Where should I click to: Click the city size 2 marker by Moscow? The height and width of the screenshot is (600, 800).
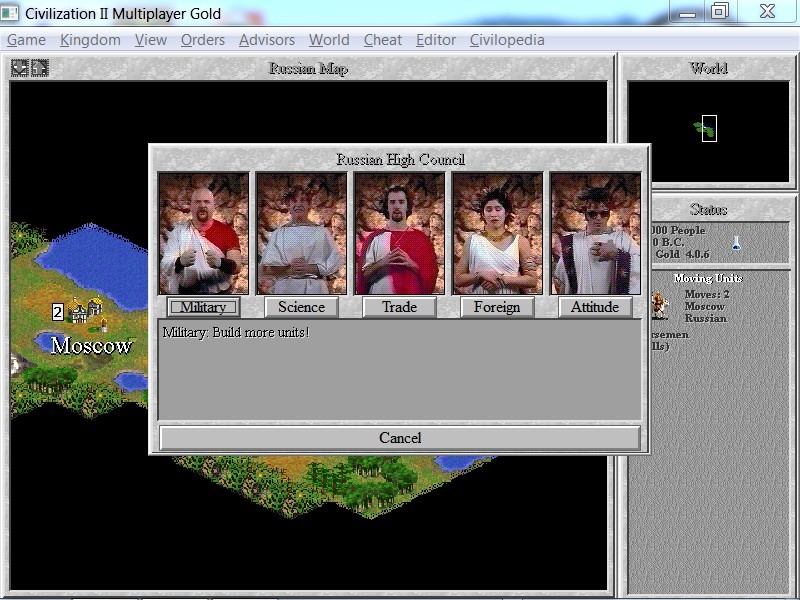click(x=58, y=312)
